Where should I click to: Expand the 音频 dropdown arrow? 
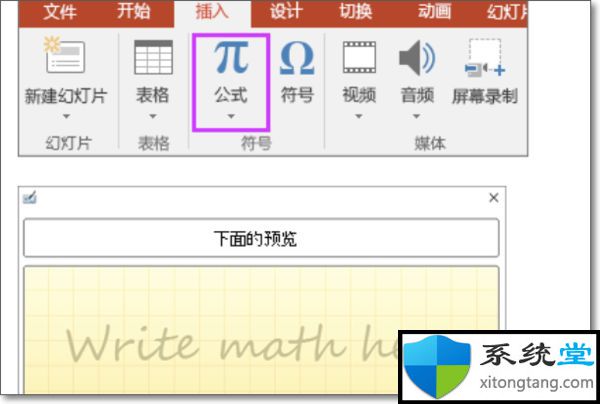point(416,116)
